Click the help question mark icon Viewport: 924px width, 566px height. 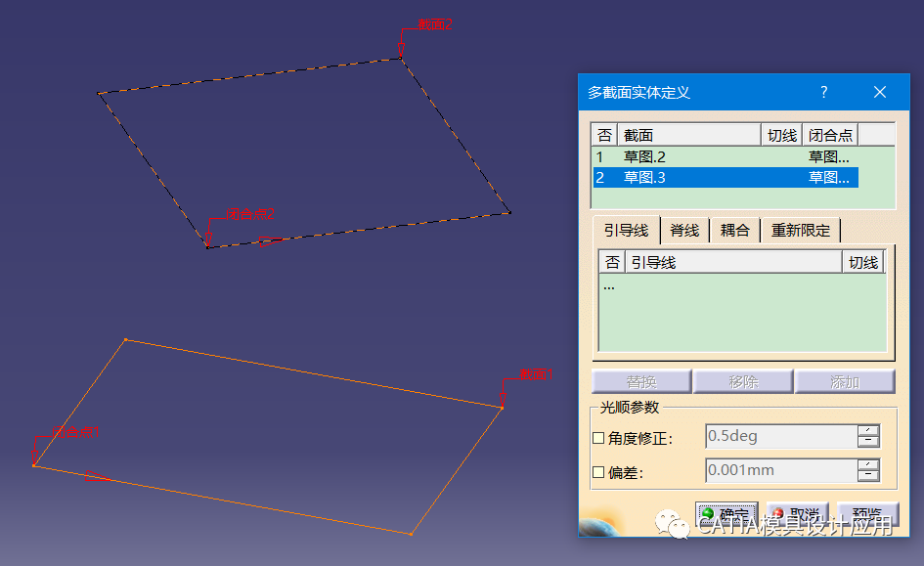tap(824, 92)
